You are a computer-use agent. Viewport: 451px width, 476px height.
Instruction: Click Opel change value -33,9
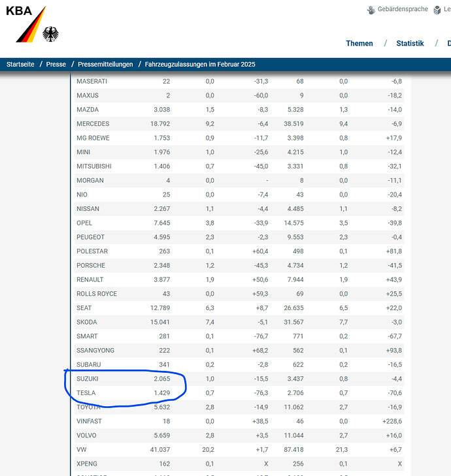[261, 223]
